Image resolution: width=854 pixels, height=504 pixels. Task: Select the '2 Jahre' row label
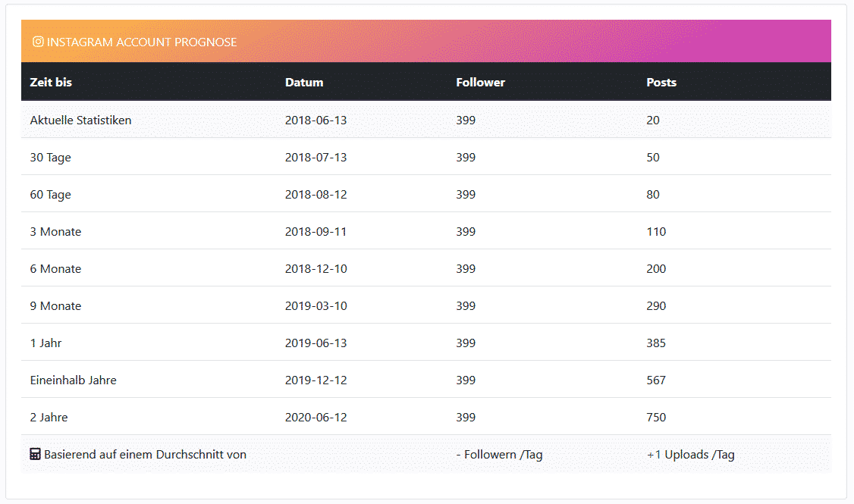coord(49,417)
